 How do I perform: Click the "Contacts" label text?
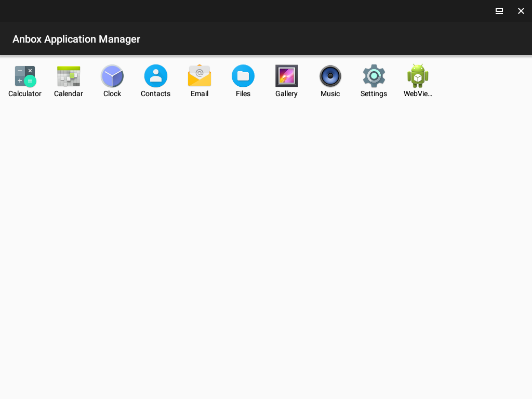point(156,94)
